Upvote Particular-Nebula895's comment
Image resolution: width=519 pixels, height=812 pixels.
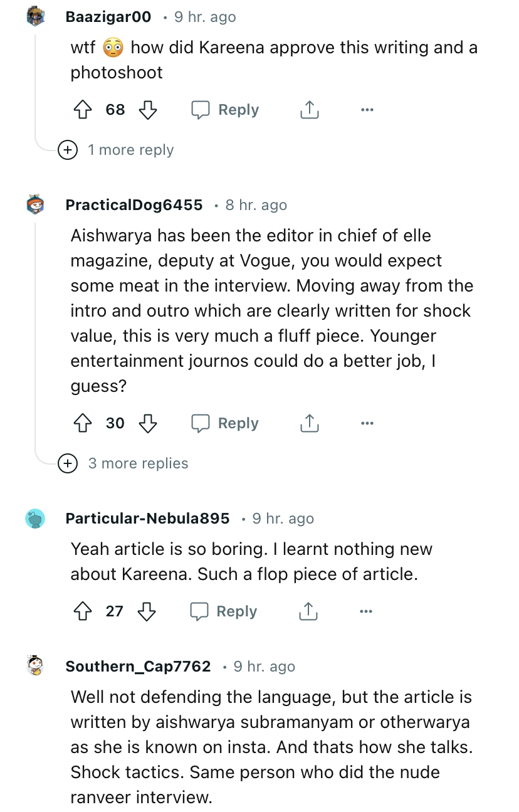pyautogui.click(x=82, y=611)
